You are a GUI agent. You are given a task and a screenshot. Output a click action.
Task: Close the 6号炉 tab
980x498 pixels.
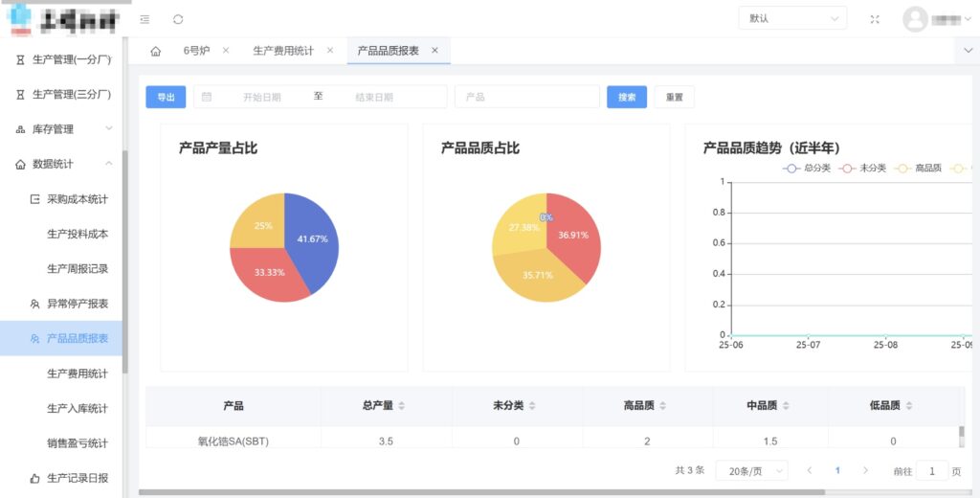click(x=226, y=51)
